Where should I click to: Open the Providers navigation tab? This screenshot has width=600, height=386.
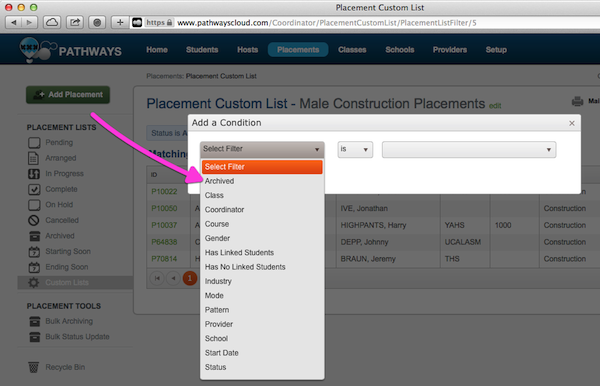(450, 50)
